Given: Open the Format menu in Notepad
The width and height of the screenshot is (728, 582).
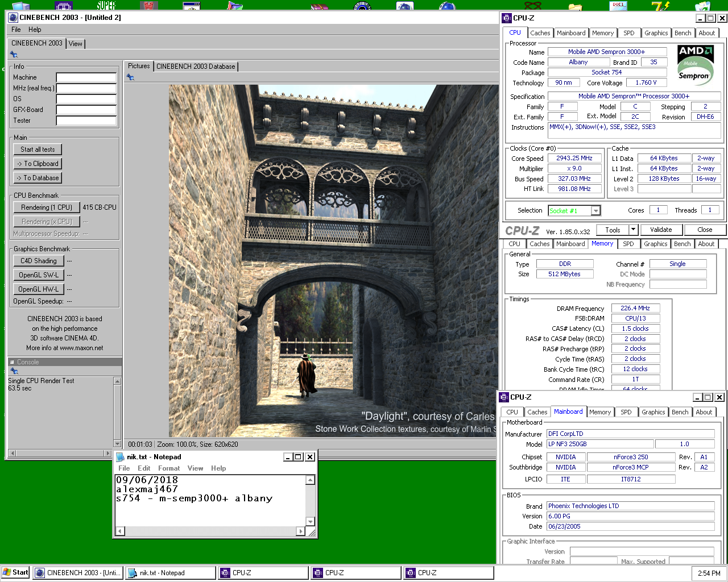Looking at the screenshot, I should (x=169, y=468).
